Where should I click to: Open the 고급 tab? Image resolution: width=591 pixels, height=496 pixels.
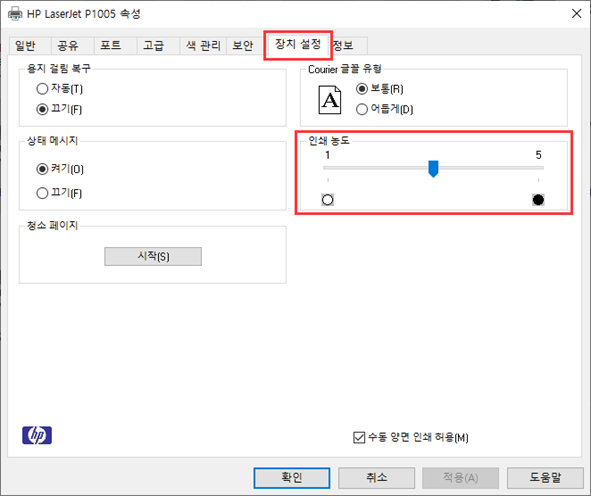pyautogui.click(x=153, y=46)
